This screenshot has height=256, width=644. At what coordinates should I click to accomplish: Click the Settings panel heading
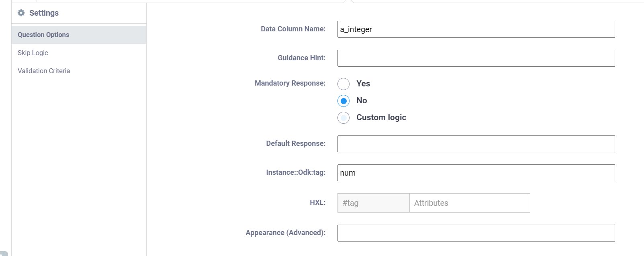[44, 13]
